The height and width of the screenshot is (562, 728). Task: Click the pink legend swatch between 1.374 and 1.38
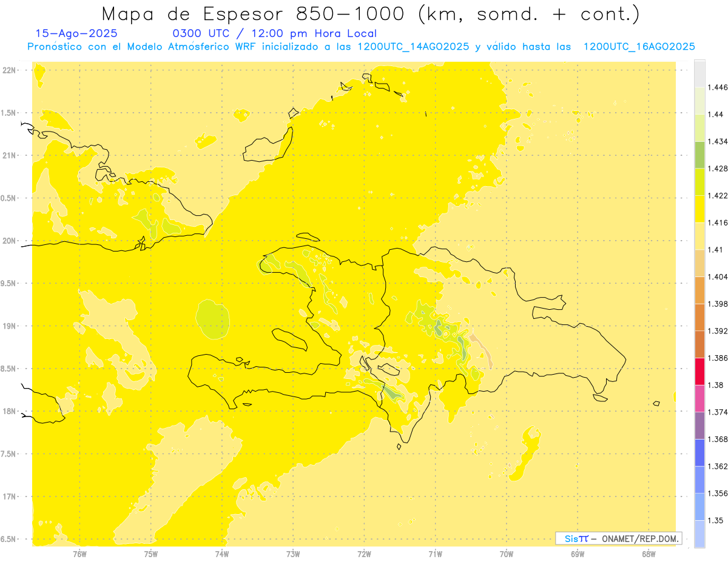[x=699, y=398]
